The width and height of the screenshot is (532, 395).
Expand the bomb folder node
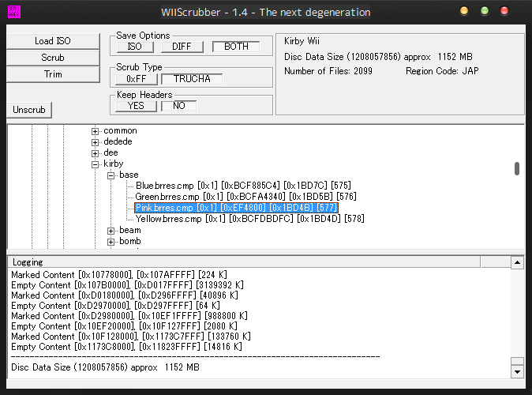111,242
